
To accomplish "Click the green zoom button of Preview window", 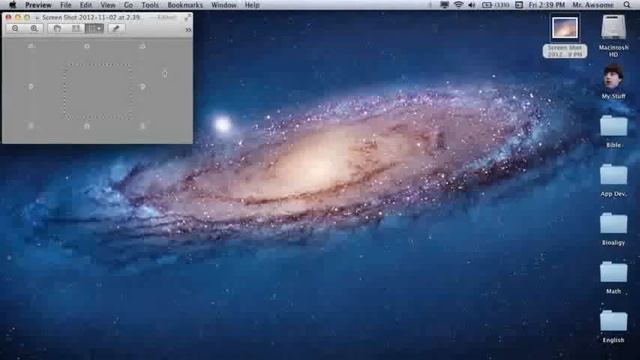I will pyautogui.click(x=27, y=18).
